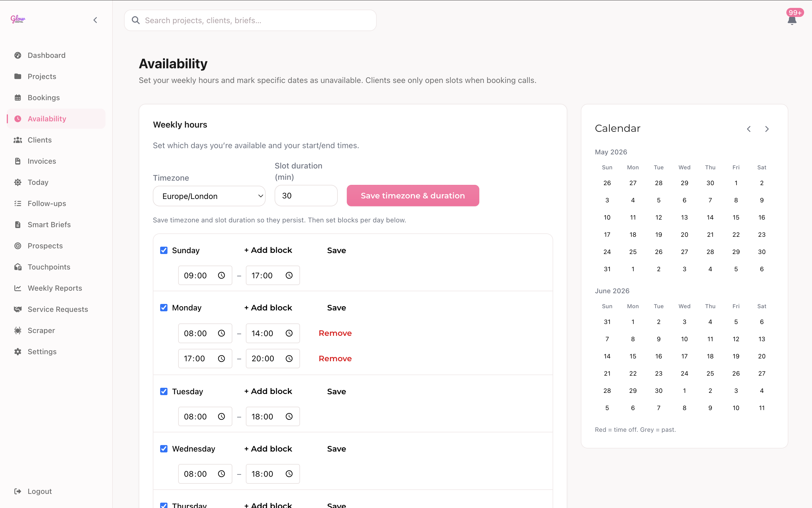
Task: Select May 20 in the calendar
Action: tap(685, 235)
